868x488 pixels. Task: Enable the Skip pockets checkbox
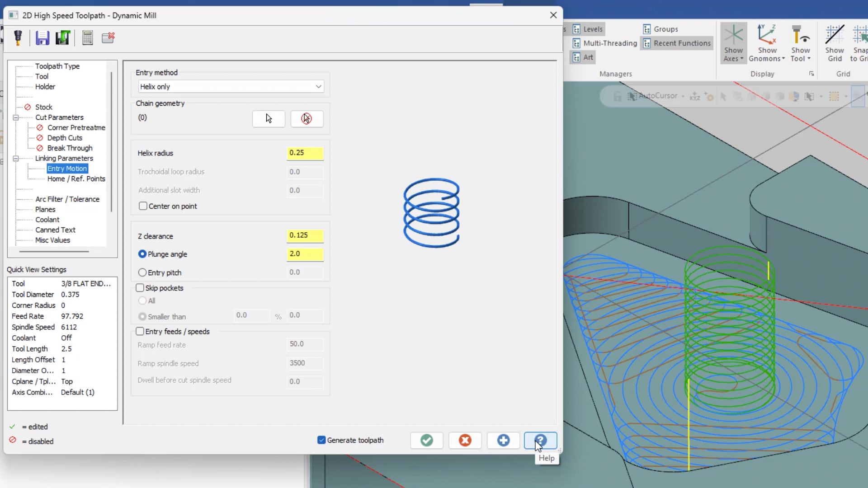click(139, 288)
